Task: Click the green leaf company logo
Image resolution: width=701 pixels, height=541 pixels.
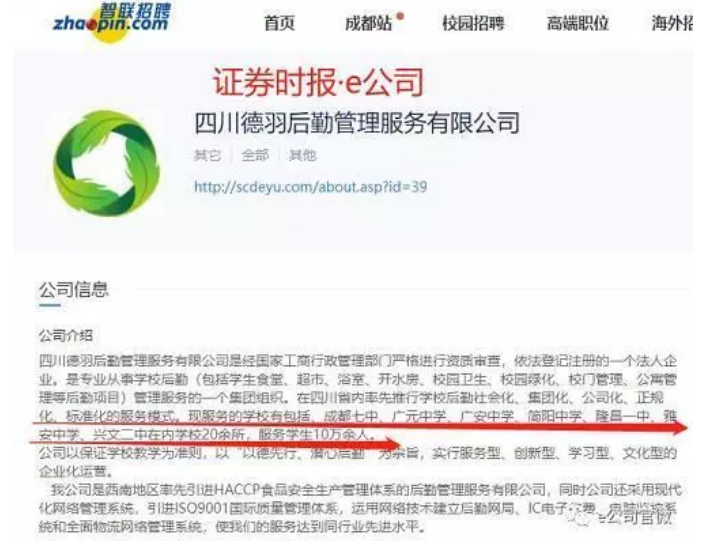Action: tap(106, 162)
